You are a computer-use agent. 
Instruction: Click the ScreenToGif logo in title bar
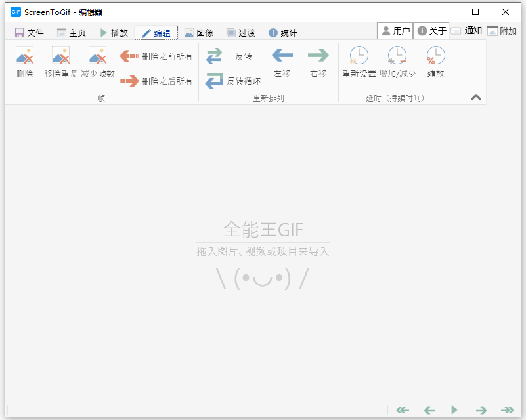15,12
